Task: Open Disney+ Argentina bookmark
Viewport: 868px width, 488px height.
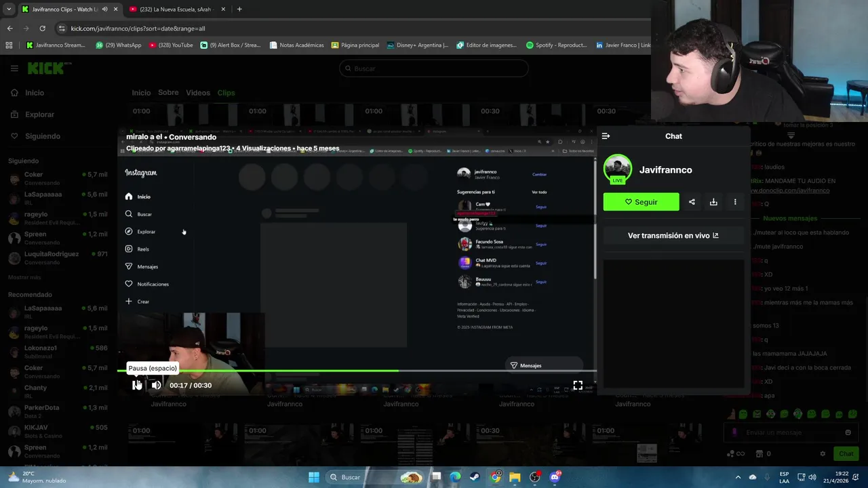Action: 417,45
